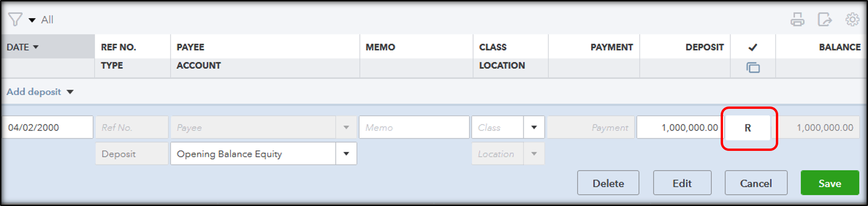868x206 pixels.
Task: Toggle the R reconcile status field
Action: pos(748,128)
